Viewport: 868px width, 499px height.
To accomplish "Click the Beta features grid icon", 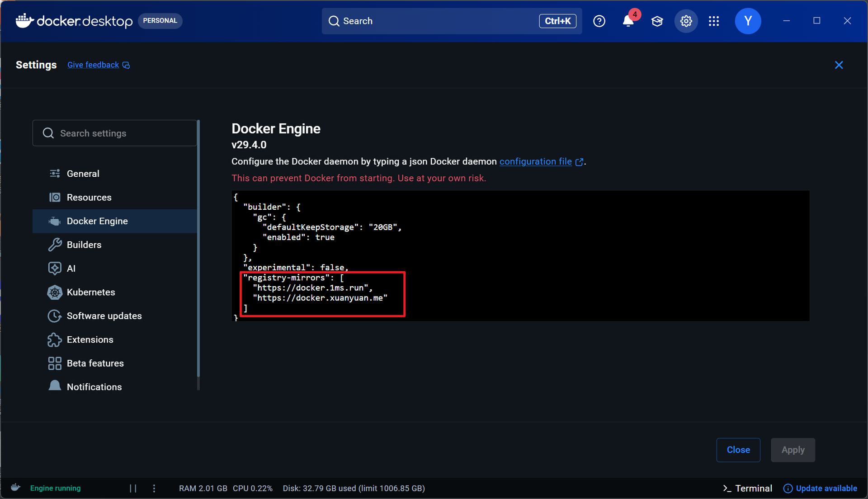I will tap(55, 363).
